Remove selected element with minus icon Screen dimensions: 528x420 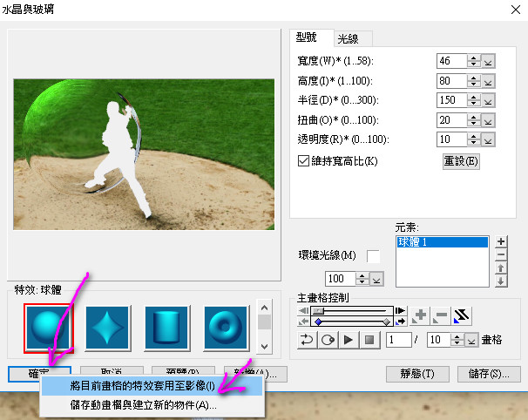click(x=501, y=254)
